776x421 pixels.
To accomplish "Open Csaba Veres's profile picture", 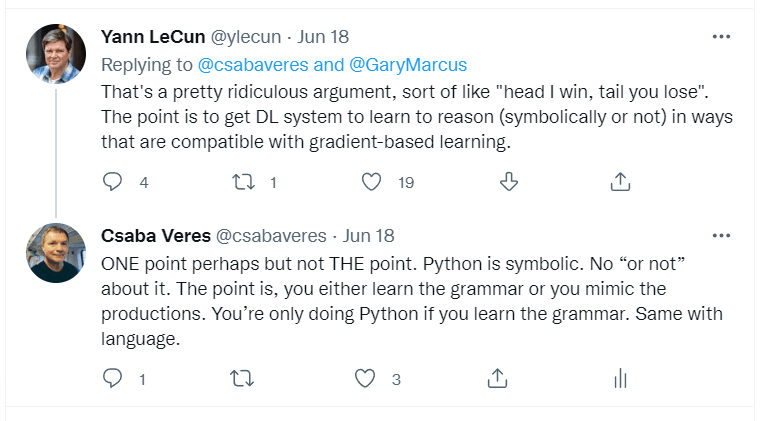I will tap(55, 252).
